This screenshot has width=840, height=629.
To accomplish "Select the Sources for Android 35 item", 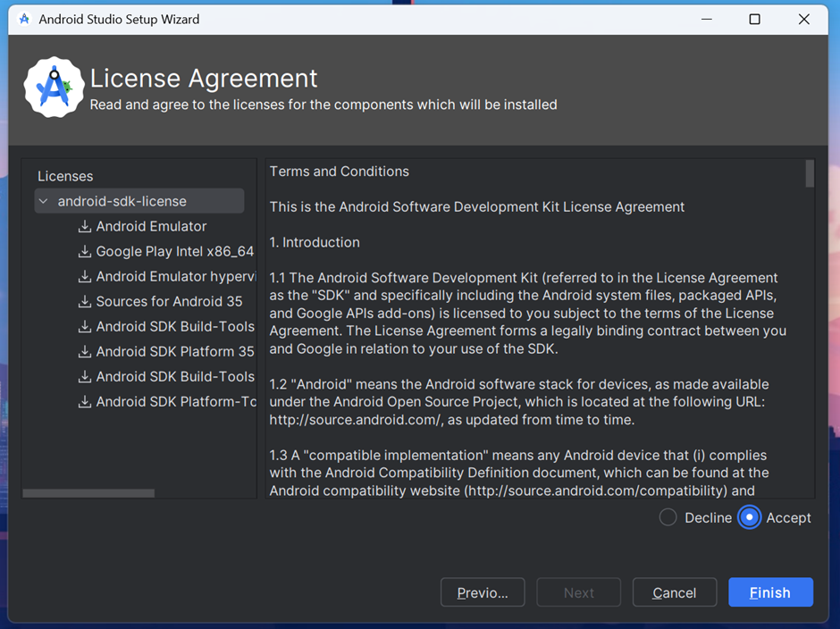I will 169,302.
